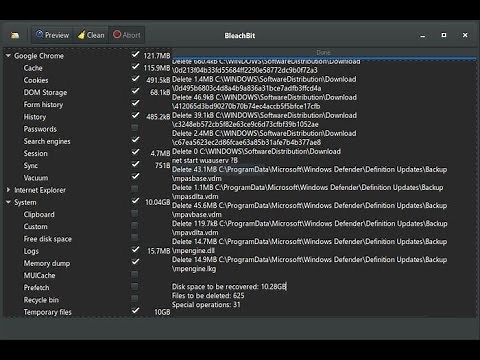Toggle the Form history checkbox
This screenshot has width=480, height=360.
(135, 103)
